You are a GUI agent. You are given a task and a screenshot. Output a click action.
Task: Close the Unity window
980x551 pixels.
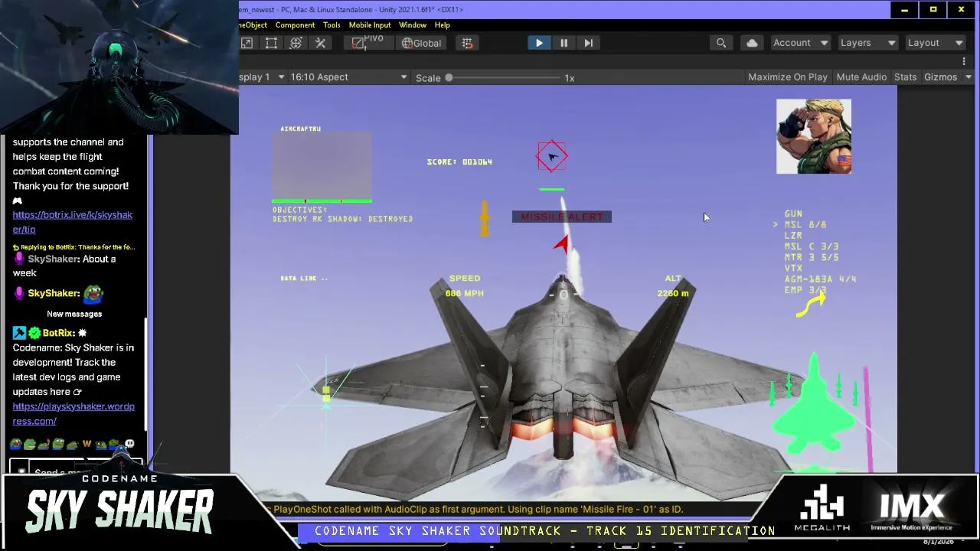[961, 9]
